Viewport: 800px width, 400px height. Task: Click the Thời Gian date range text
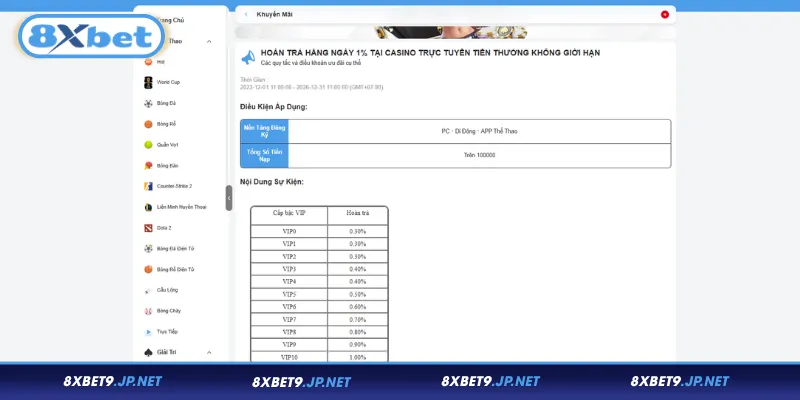pos(311,87)
